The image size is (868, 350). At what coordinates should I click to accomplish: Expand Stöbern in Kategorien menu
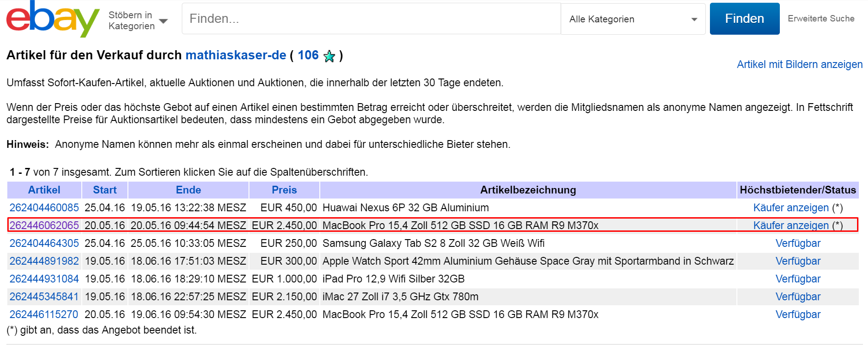[x=138, y=21]
